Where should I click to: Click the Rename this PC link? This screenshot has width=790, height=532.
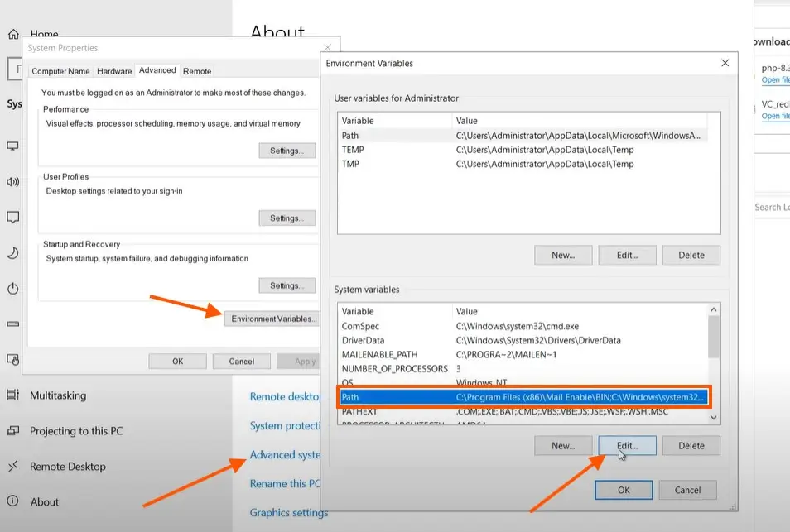(x=285, y=484)
